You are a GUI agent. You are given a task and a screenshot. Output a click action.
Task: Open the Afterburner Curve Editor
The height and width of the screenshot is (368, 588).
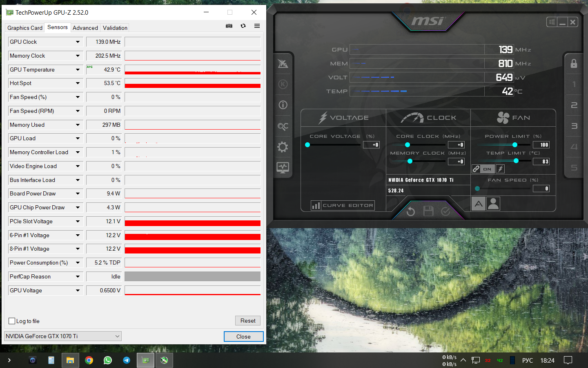tap(343, 205)
